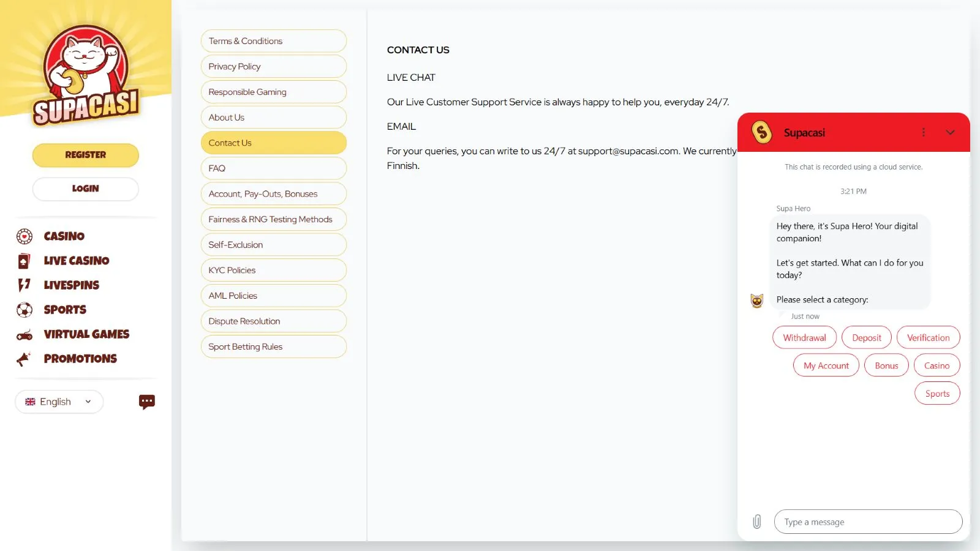The height and width of the screenshot is (551, 980).
Task: Select the Verification chat category
Action: pyautogui.click(x=928, y=338)
